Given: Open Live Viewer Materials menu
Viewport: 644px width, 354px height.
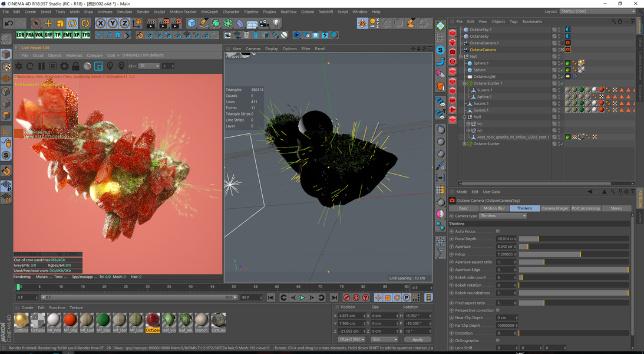Looking at the screenshot, I should click(x=74, y=55).
